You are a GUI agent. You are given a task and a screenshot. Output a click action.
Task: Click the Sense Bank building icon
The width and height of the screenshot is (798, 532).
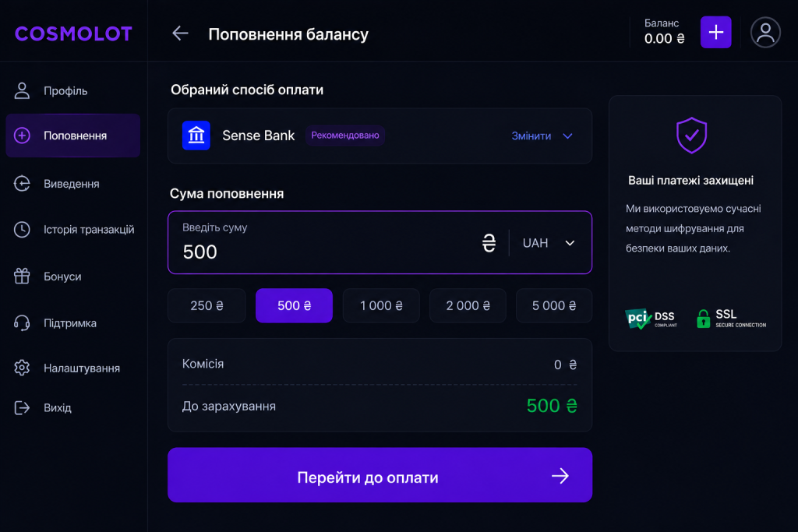196,136
